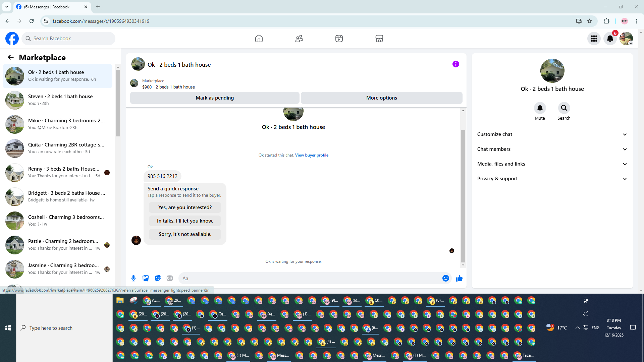Screen dimensions: 644x362
Task: Attach a file using the image icon
Action: (146, 278)
